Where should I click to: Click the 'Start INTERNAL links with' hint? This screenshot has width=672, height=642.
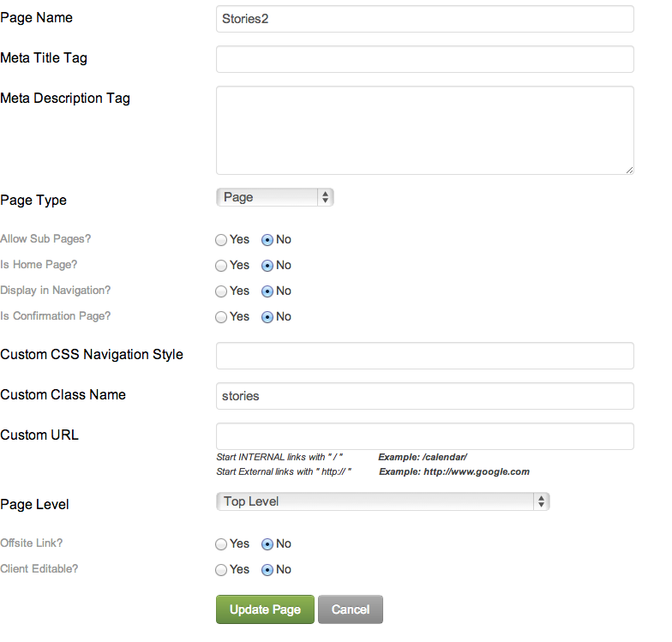pyautogui.click(x=279, y=457)
